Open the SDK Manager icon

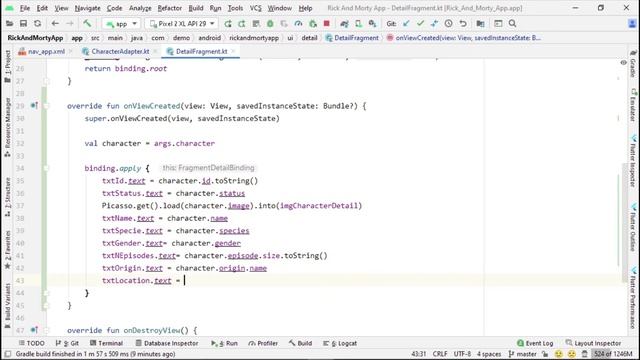[x=372, y=24]
